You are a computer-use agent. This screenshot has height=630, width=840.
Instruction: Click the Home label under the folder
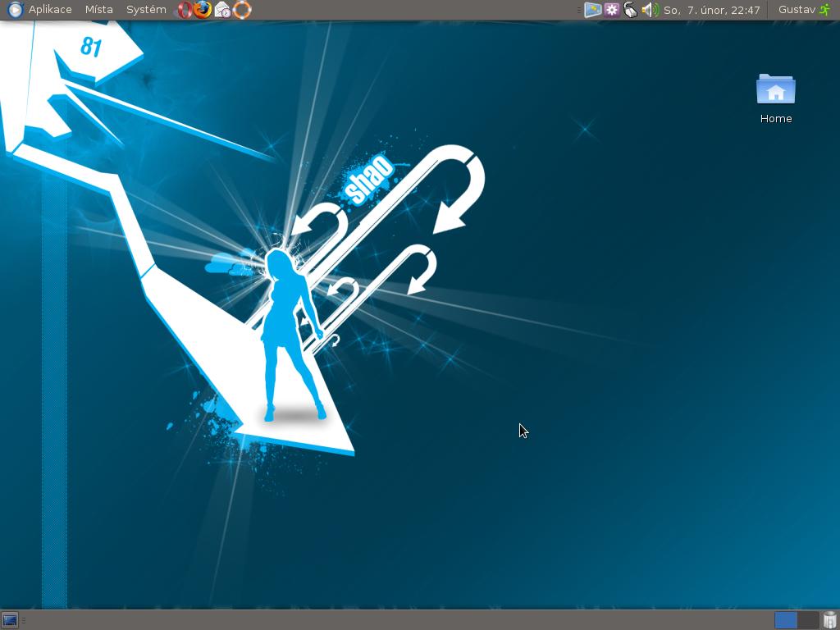point(776,118)
